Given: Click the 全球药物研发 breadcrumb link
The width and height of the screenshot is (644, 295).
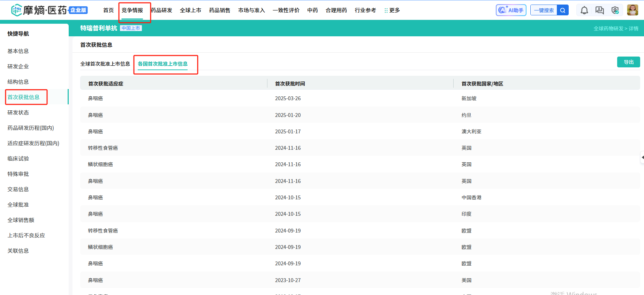Looking at the screenshot, I should 608,29.
